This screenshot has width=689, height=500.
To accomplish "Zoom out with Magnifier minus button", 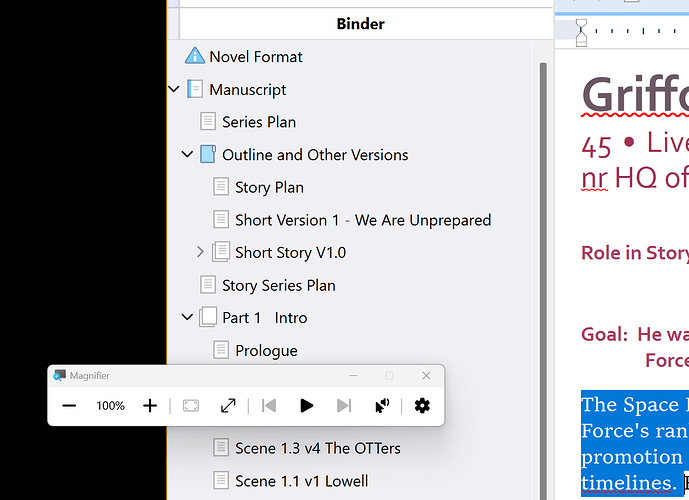I will click(x=69, y=405).
